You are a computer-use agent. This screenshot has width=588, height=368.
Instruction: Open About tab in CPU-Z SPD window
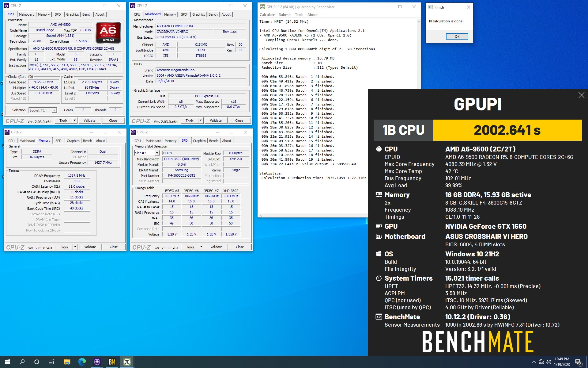227,141
